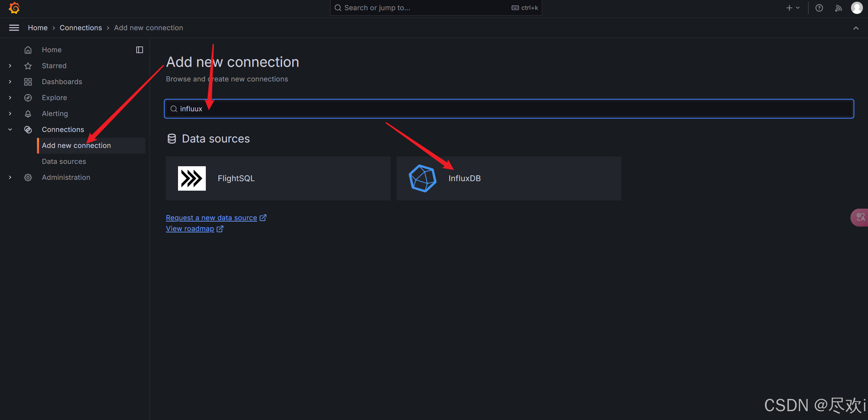The image size is (868, 420).
Task: Open Alerting in the sidebar
Action: point(55,114)
